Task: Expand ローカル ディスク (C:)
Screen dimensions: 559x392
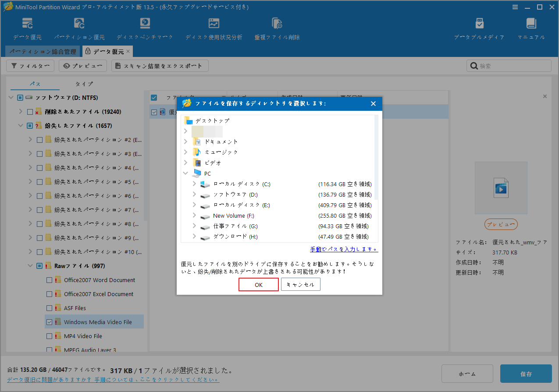Action: pos(194,184)
